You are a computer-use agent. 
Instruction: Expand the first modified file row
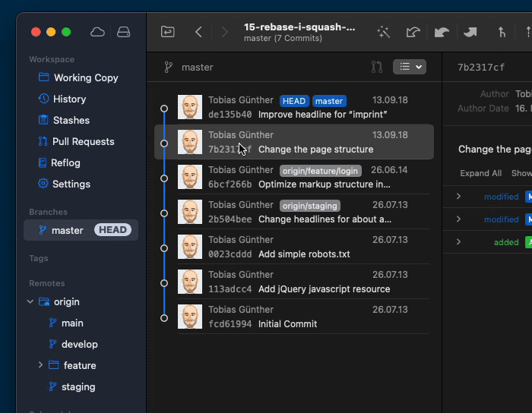coord(458,197)
